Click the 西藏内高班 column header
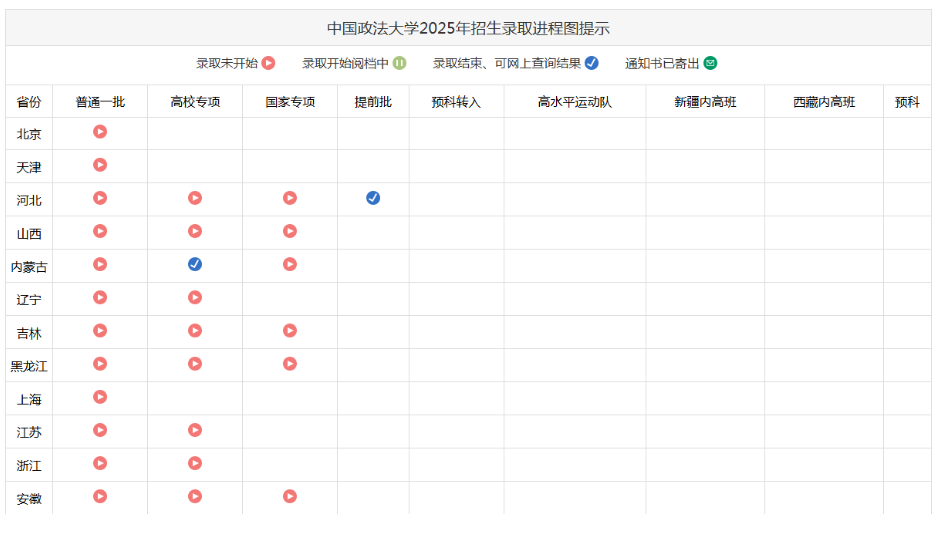 tap(824, 102)
